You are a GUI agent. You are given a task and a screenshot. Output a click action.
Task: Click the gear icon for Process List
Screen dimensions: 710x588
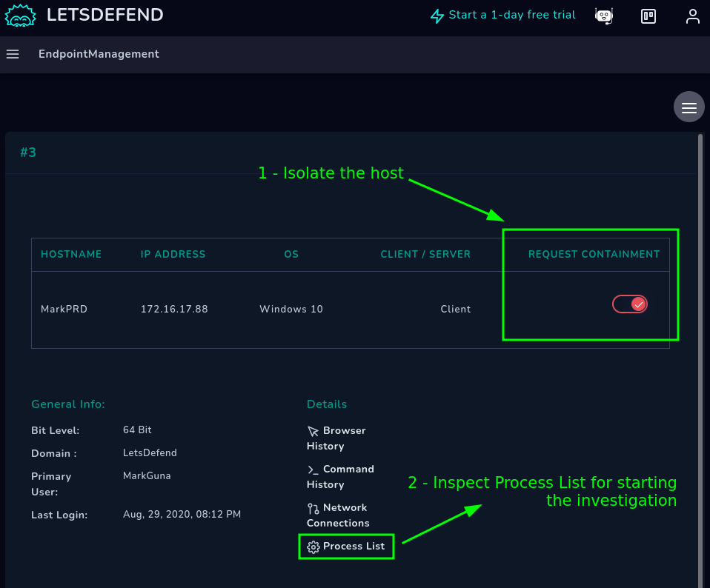click(313, 547)
